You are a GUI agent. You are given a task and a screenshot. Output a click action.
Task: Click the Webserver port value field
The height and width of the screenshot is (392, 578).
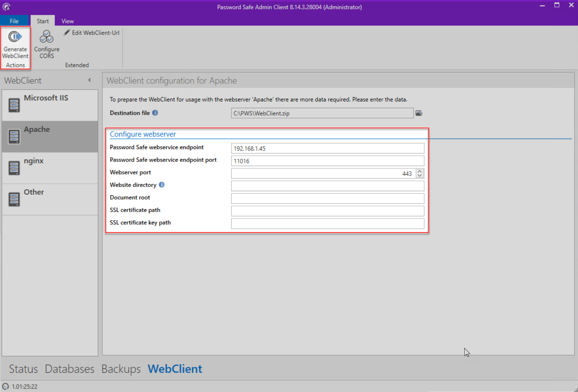click(x=323, y=173)
